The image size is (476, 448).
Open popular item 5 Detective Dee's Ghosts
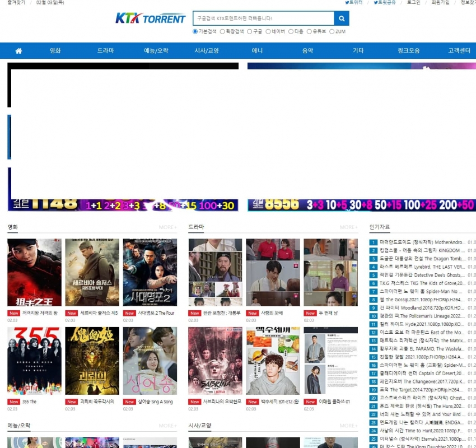423,275
